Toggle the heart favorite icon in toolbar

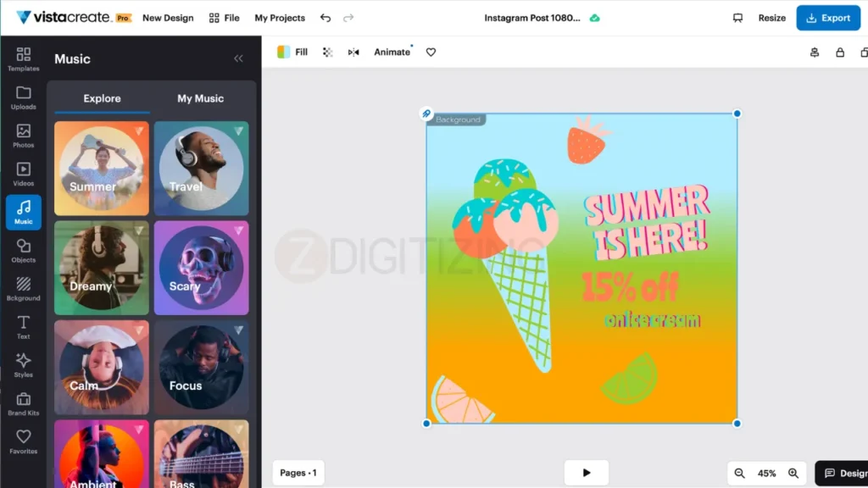point(431,53)
